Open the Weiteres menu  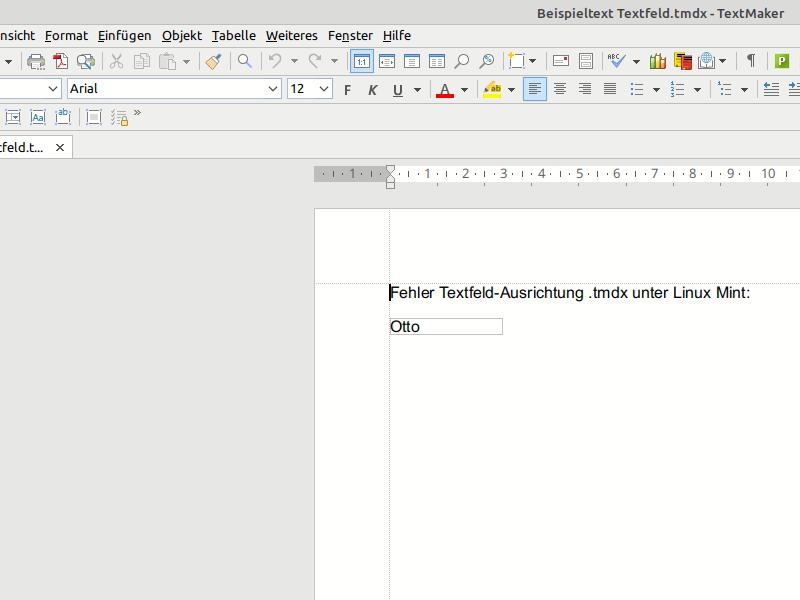coord(291,36)
